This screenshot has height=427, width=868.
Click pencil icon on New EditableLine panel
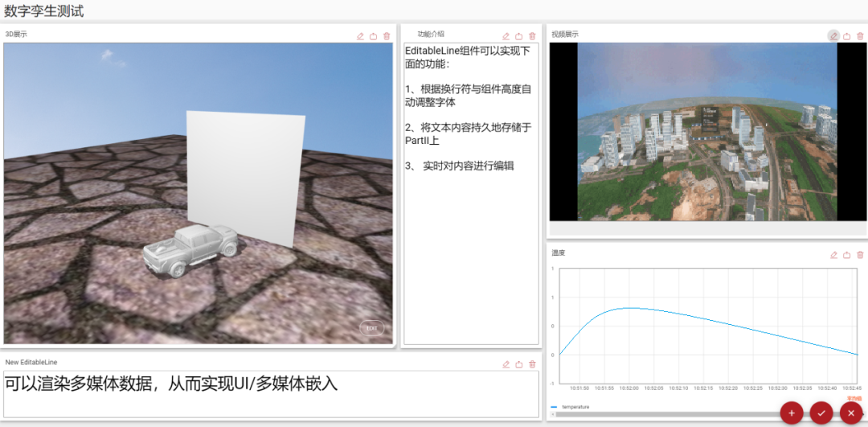[506, 364]
